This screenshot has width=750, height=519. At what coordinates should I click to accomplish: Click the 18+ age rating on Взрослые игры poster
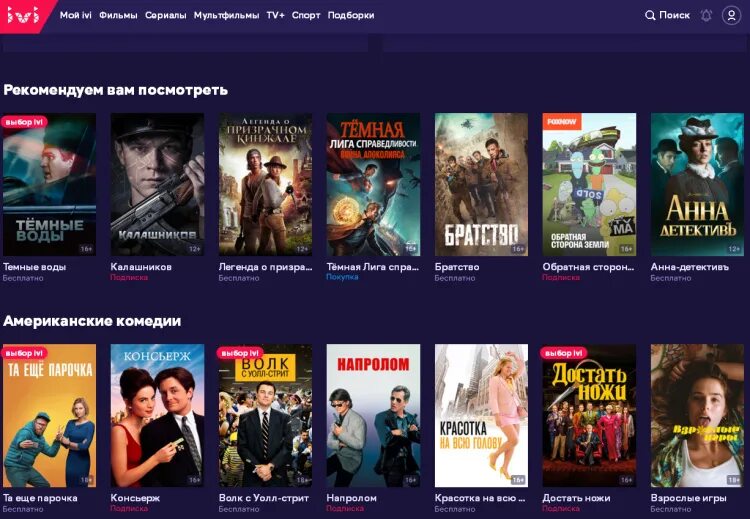[734, 480]
